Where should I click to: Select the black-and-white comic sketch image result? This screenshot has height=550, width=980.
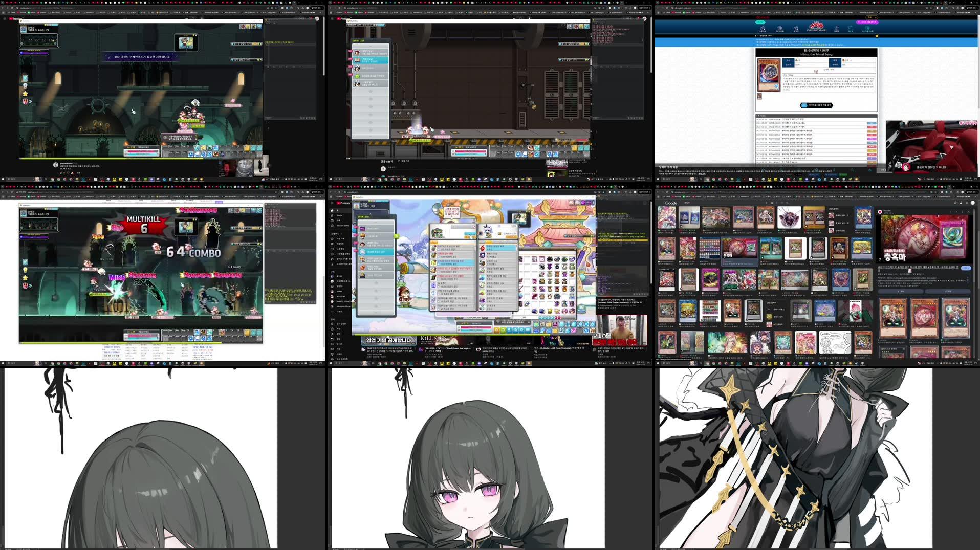click(x=835, y=341)
